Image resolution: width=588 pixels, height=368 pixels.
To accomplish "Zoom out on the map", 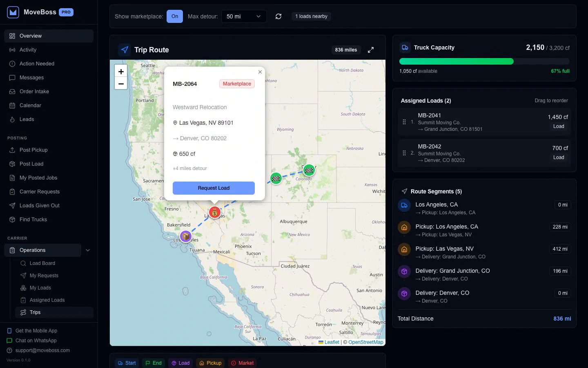I will coord(121,83).
